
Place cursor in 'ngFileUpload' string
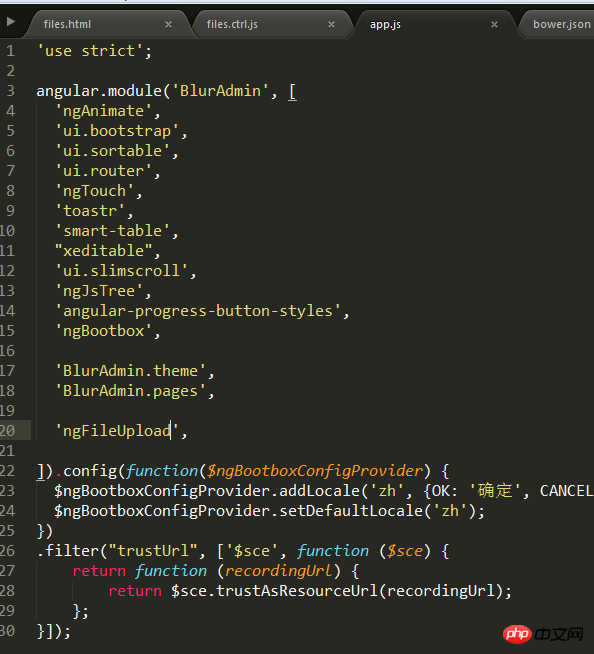pyautogui.click(x=117, y=430)
